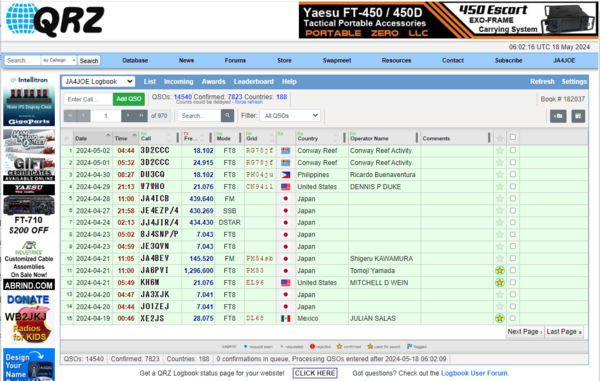600x381 pixels.
Task: Click the logbook search magnifier icon
Action: point(227,116)
